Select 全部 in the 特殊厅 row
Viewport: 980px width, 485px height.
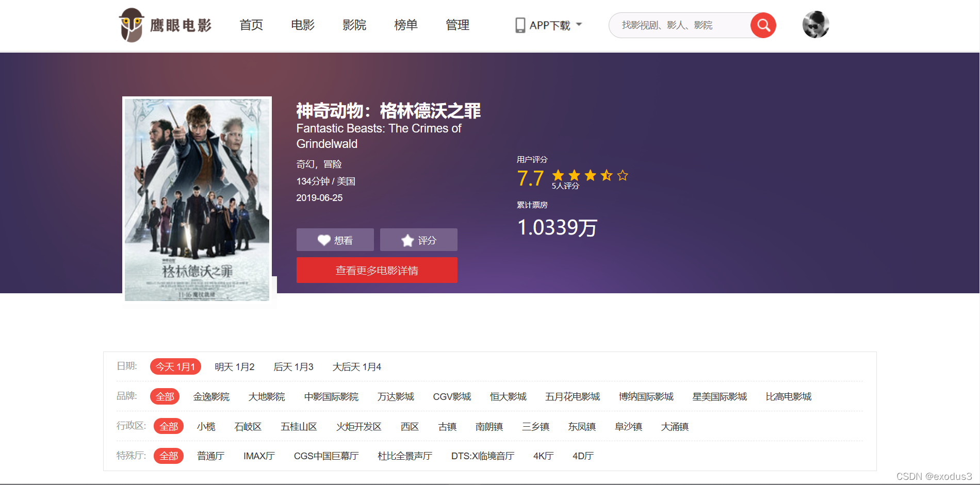[x=169, y=456]
